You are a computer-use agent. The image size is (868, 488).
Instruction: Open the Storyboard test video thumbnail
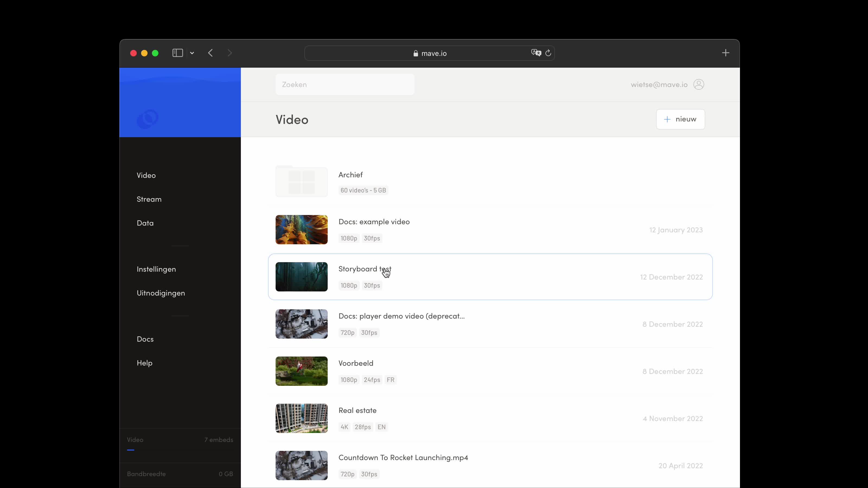point(301,277)
